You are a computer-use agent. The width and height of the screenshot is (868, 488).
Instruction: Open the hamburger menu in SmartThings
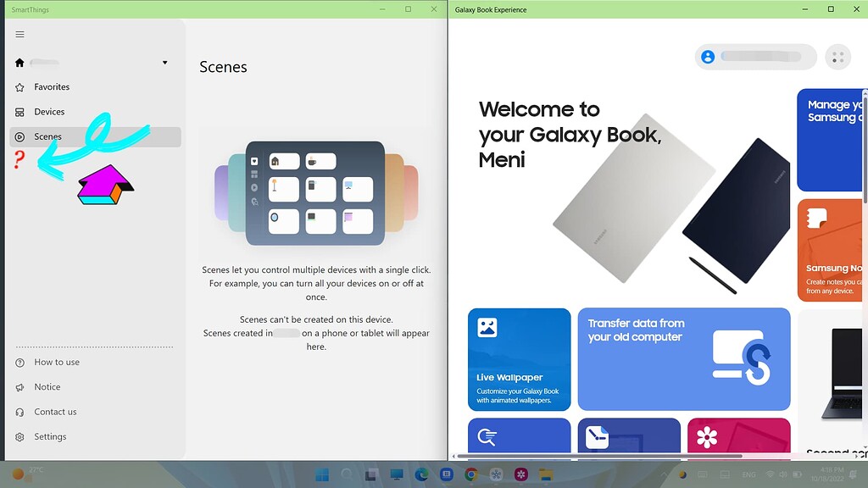tap(19, 35)
